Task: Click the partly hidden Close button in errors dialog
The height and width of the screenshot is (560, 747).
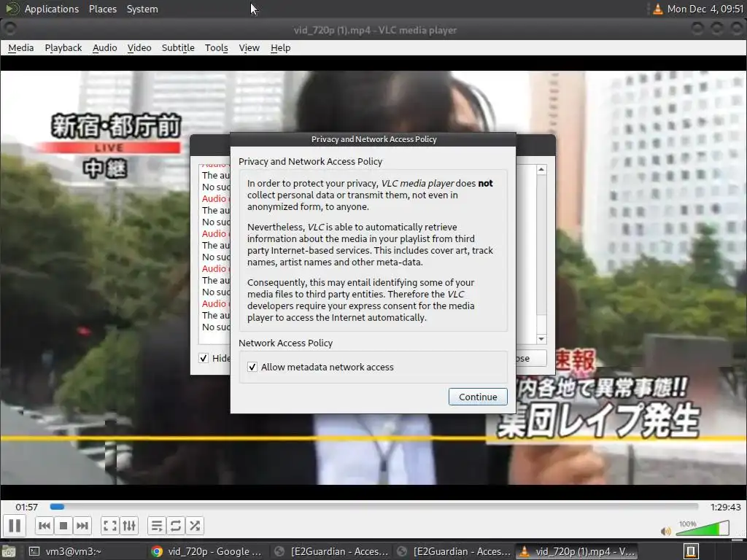Action: pyautogui.click(x=531, y=358)
